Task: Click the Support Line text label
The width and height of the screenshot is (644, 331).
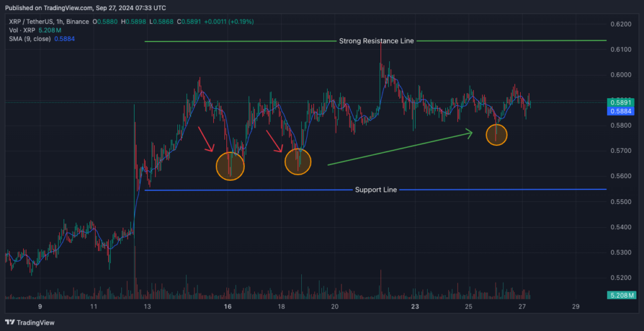Action: [375, 190]
